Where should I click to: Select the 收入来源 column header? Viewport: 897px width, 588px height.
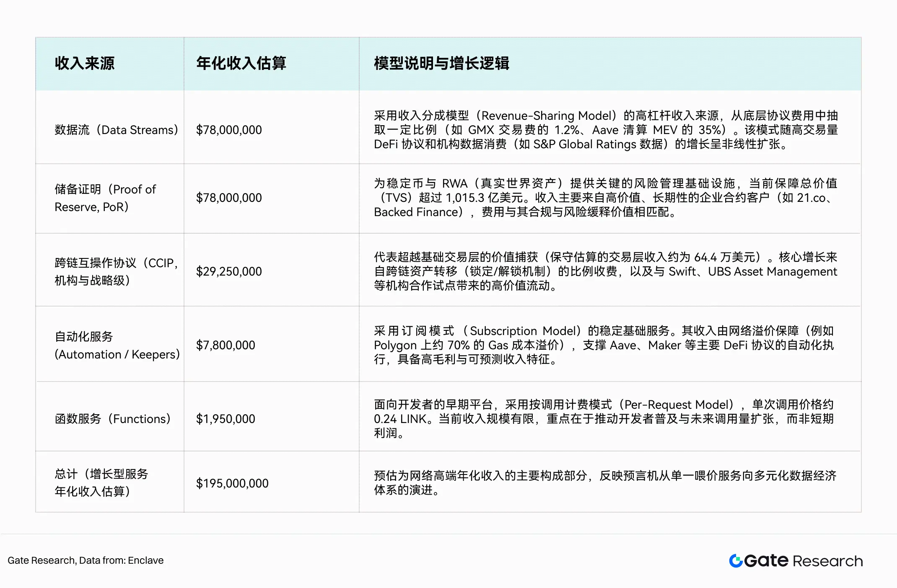(84, 63)
